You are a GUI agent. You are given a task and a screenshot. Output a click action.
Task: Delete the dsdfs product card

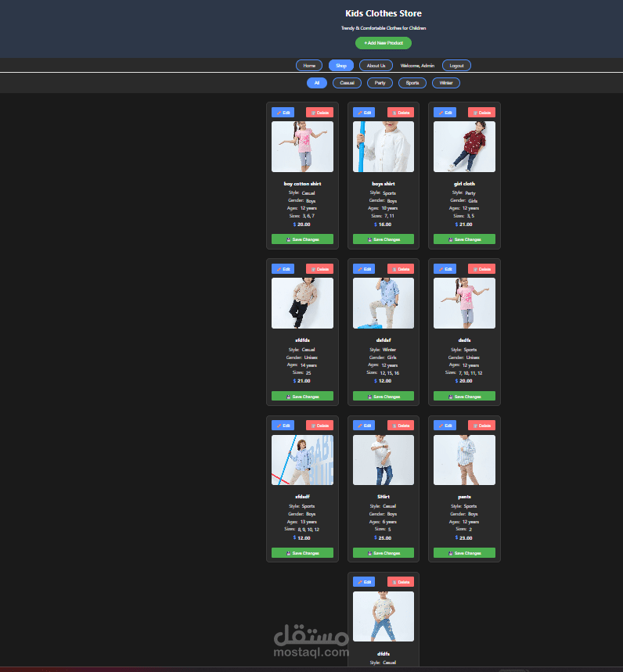(x=481, y=268)
